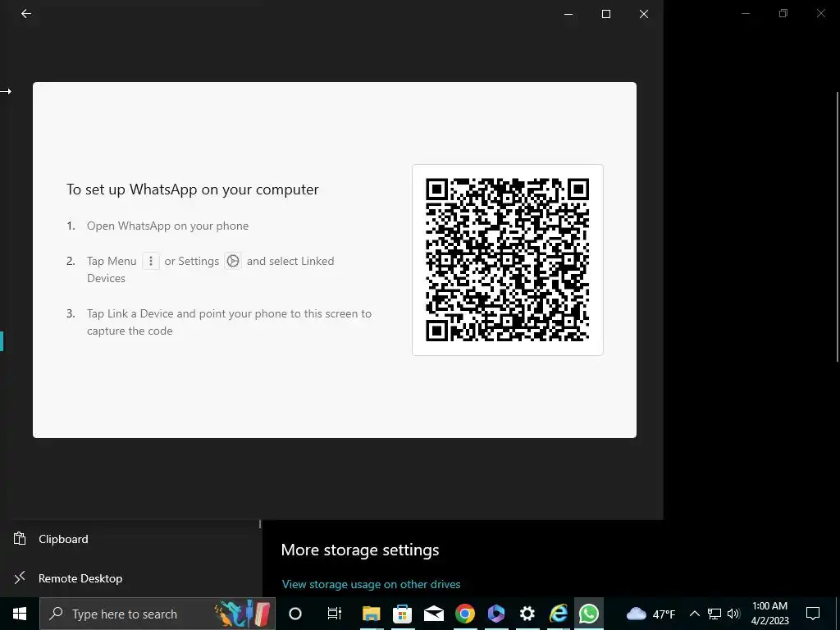
Task: Go back with WhatsApp back arrow
Action: 25,14
